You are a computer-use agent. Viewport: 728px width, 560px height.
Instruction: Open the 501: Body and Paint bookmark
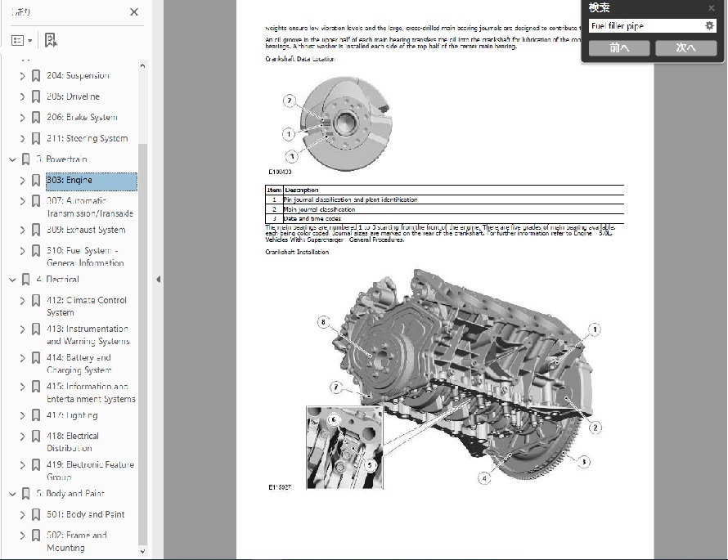85,514
